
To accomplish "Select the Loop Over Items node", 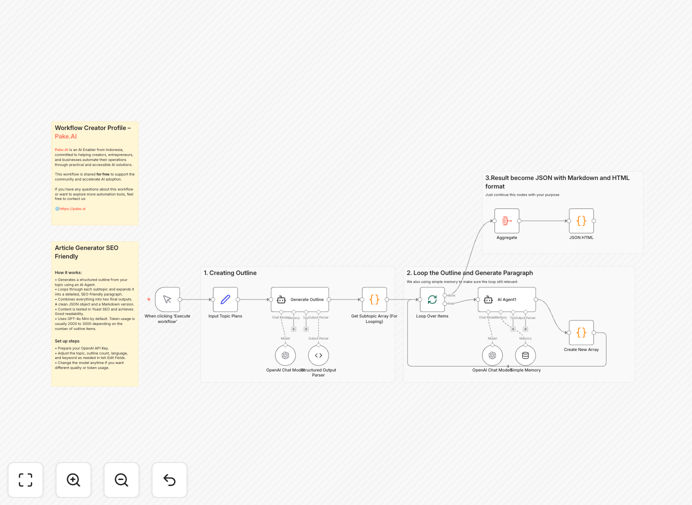I will pos(432,300).
